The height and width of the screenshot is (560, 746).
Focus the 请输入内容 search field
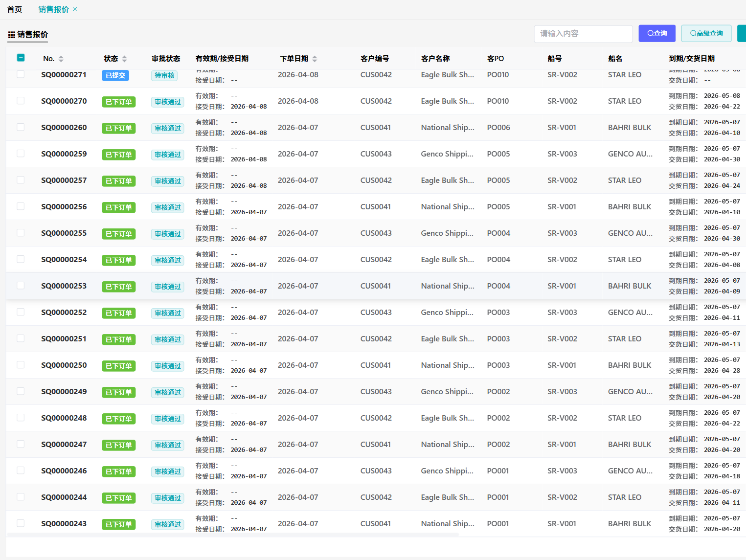583,34
